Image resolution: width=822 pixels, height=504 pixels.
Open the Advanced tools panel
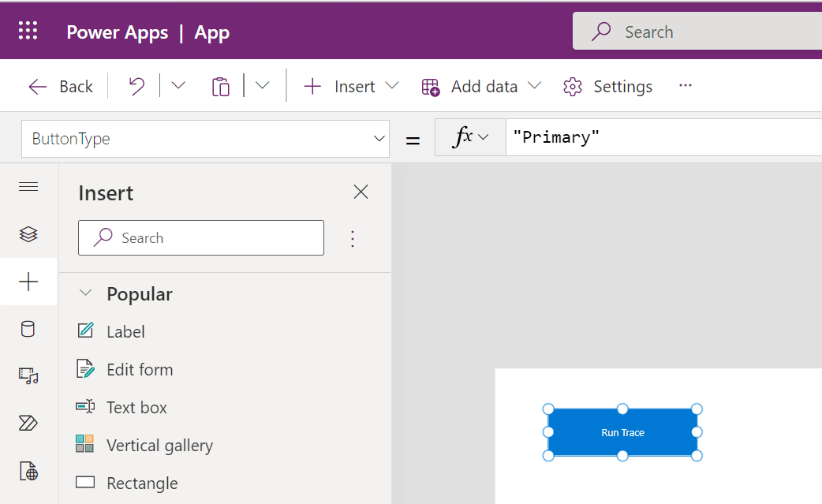tap(28, 471)
